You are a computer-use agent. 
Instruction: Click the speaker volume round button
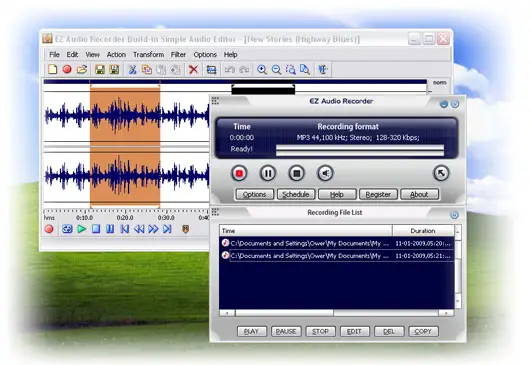(x=325, y=173)
